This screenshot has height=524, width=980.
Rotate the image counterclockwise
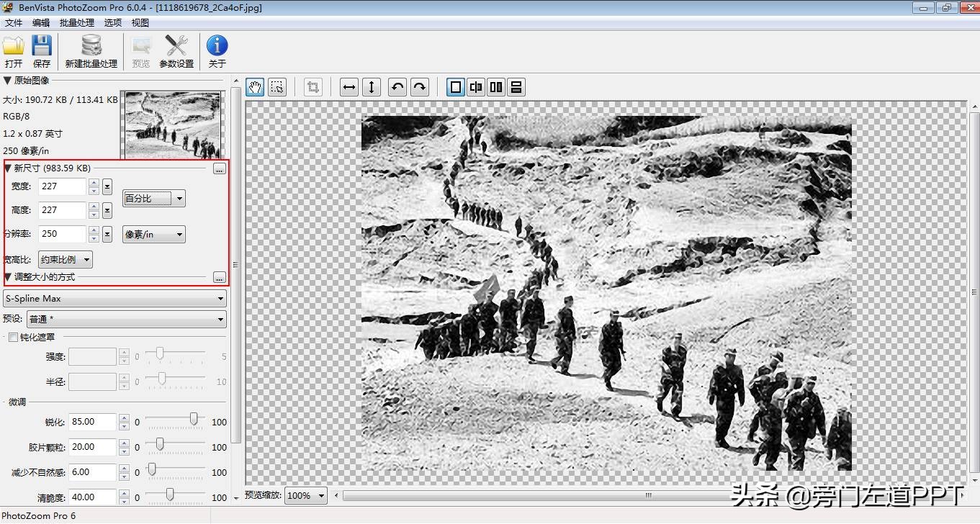397,87
